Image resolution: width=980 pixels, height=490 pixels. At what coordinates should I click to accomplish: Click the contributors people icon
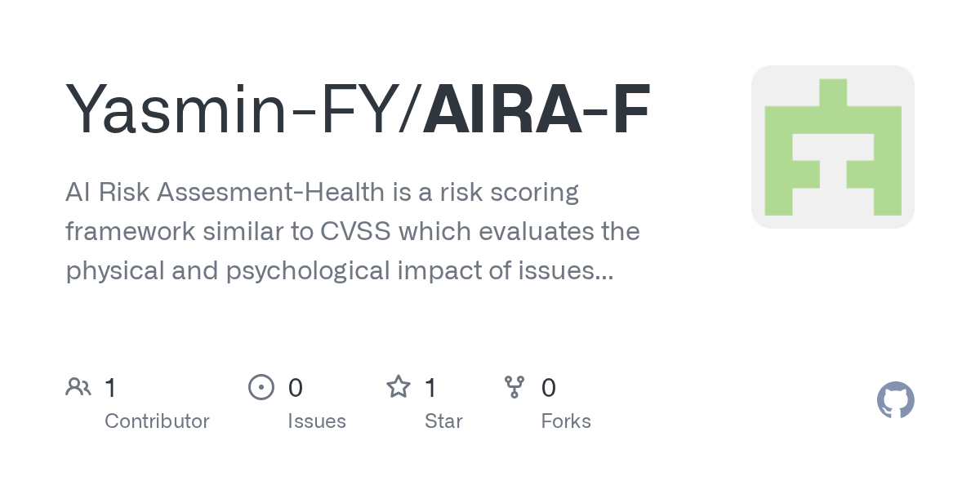click(78, 387)
